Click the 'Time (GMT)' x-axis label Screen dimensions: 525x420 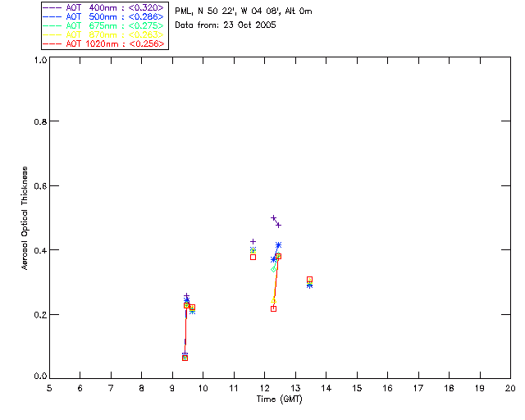click(279, 399)
